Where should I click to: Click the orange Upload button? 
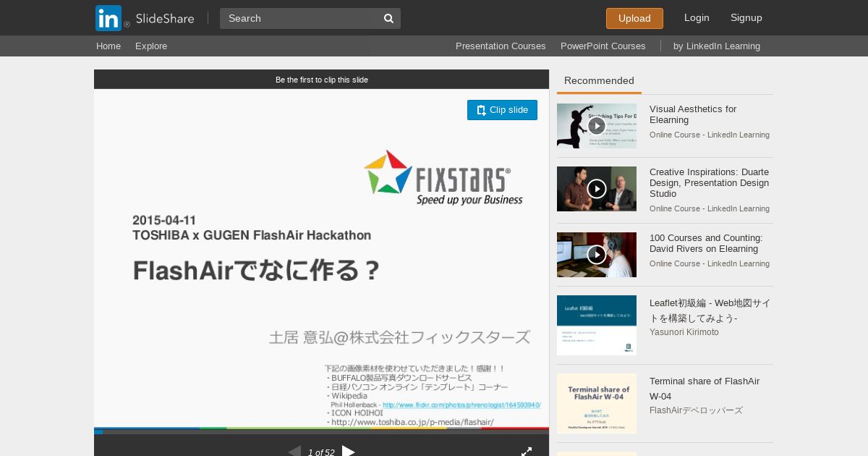click(x=634, y=18)
